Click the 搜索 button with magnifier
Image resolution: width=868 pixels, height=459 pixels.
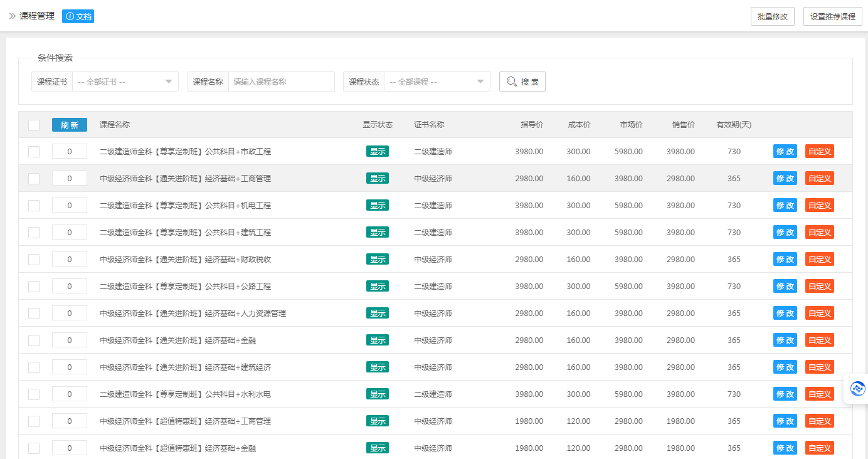click(x=522, y=82)
